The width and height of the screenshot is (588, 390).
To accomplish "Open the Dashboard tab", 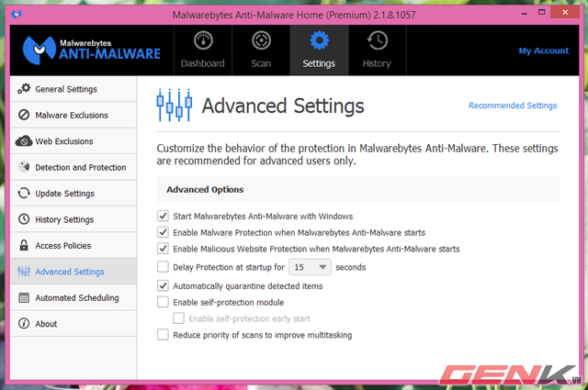I will pyautogui.click(x=203, y=50).
